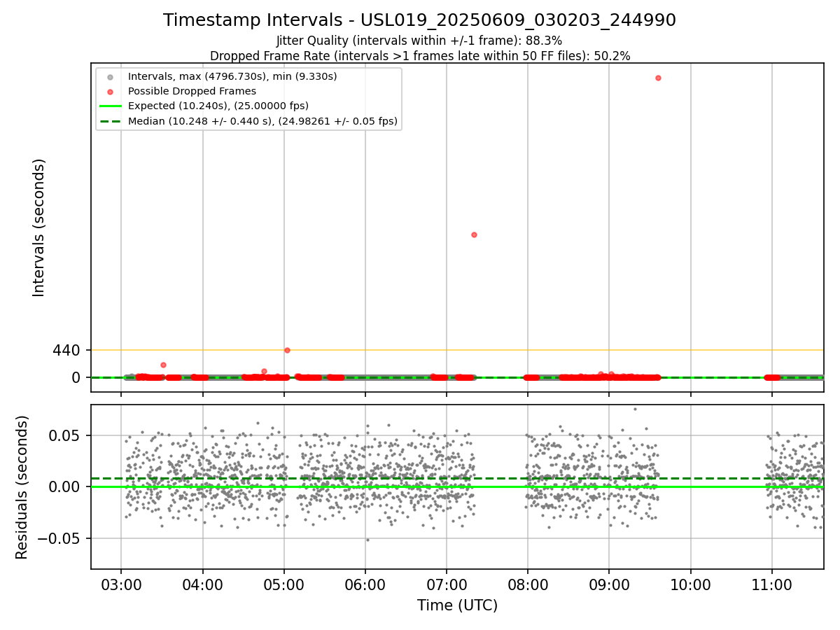Click legend entry Median (10.248 +/- 0.440 s)

click(262, 121)
